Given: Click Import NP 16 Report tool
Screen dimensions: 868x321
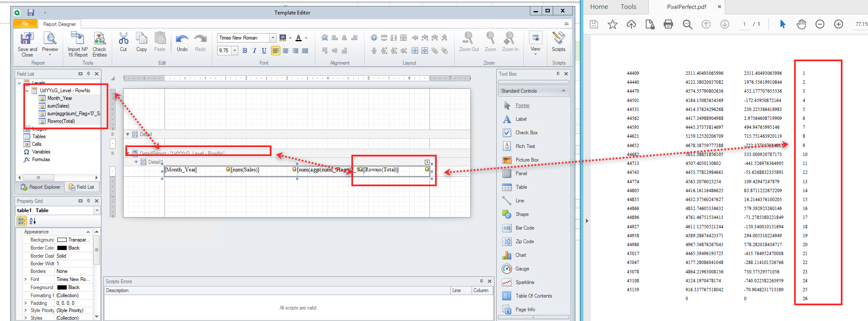Looking at the screenshot, I should [78, 44].
